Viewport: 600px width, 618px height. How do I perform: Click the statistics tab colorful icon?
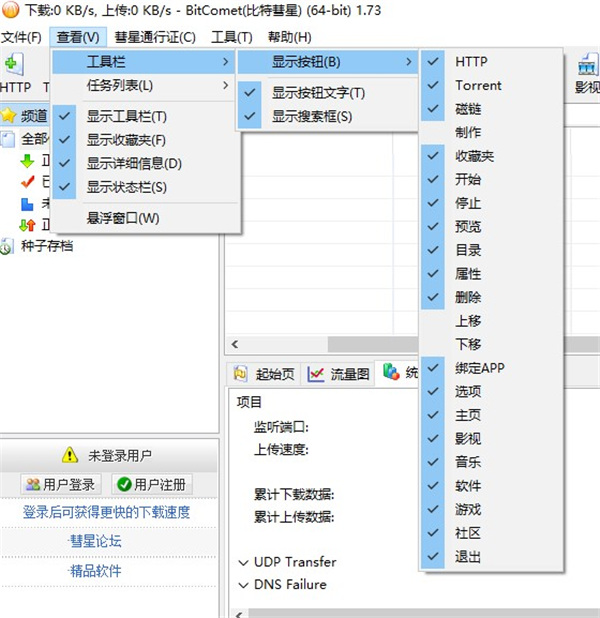pyautogui.click(x=391, y=372)
